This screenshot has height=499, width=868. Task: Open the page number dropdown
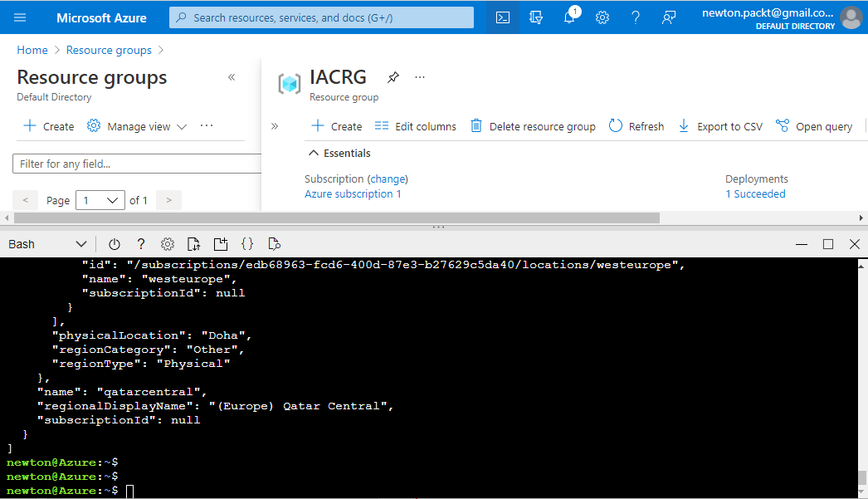[x=100, y=200]
